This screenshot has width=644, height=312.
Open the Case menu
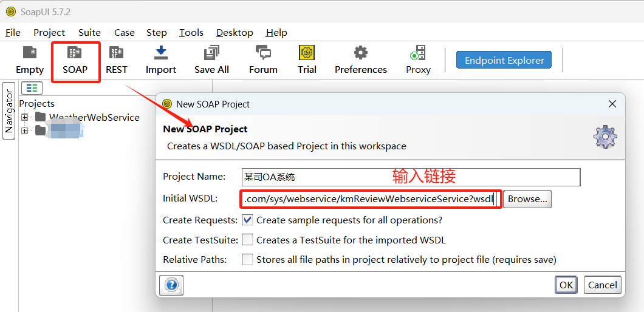[125, 32]
